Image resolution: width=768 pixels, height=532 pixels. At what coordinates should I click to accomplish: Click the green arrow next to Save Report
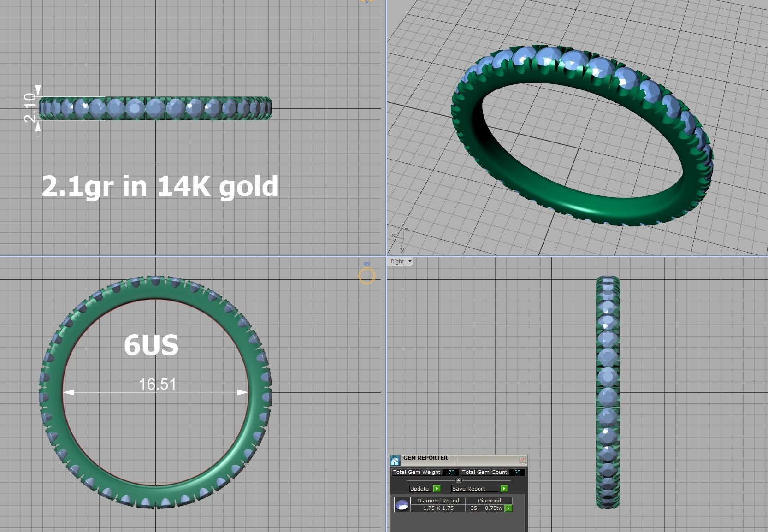(504, 489)
